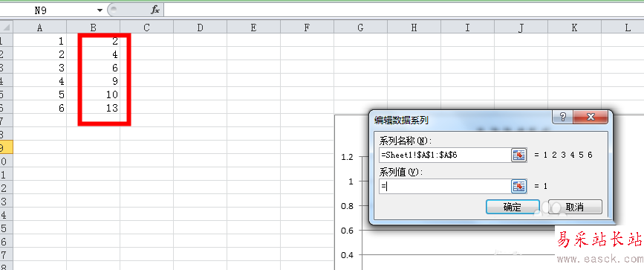Click the formula bar input area

point(403,10)
